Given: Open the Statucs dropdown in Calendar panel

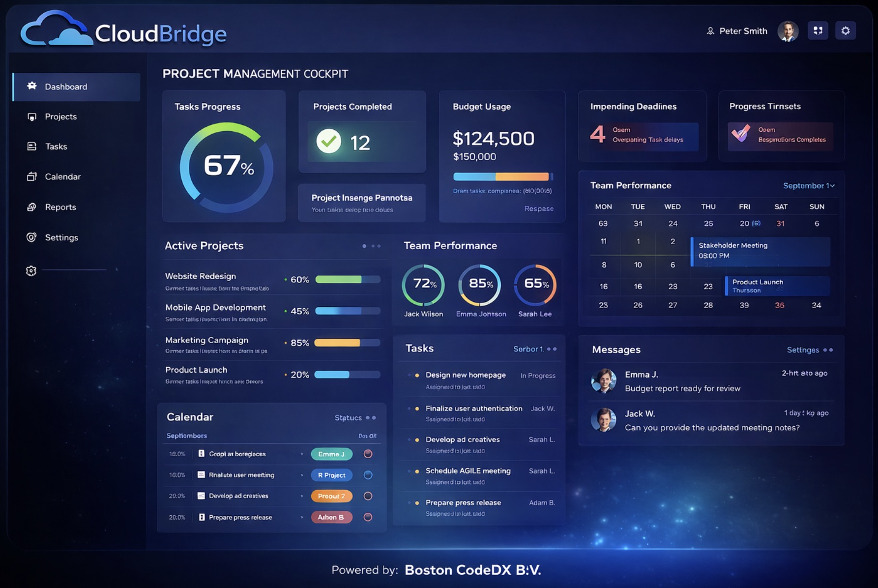Looking at the screenshot, I should coord(355,417).
